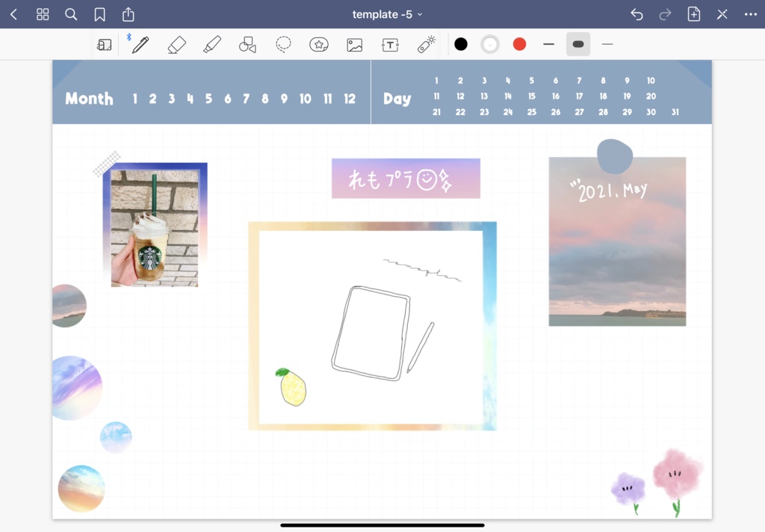
Task: Open the three-dot more options menu
Action: pyautogui.click(x=751, y=15)
